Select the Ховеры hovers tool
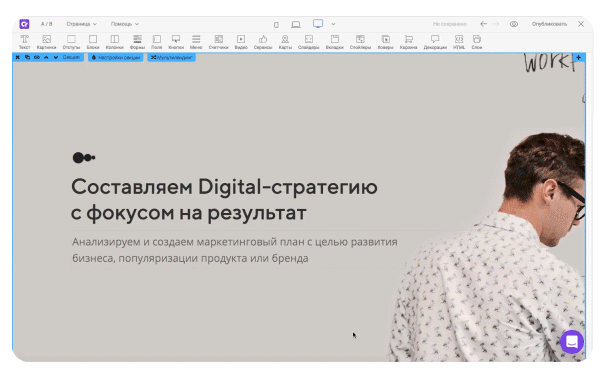 tap(385, 42)
